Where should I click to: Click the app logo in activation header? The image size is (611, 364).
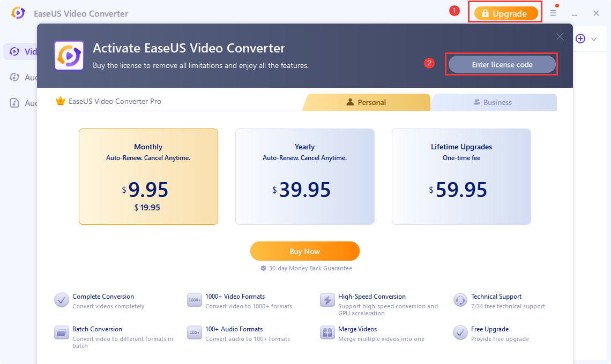pos(69,56)
